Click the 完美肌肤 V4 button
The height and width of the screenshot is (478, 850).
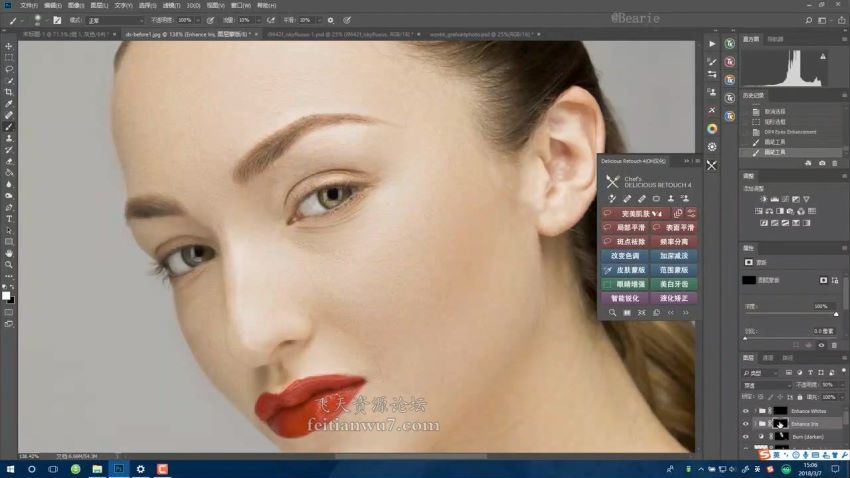636,214
